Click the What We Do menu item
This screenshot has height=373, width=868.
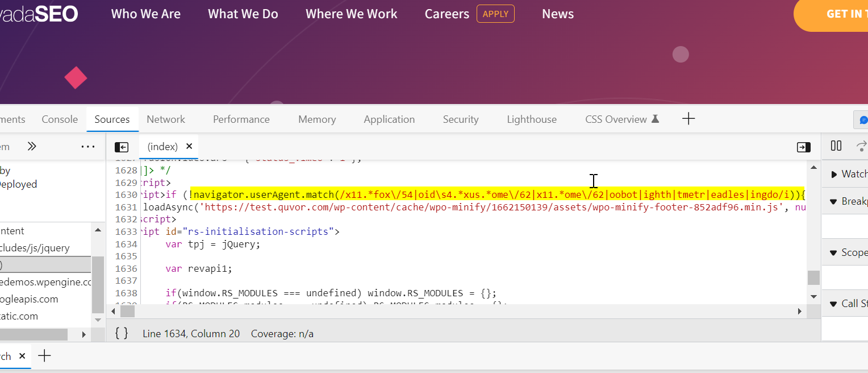pyautogui.click(x=243, y=14)
